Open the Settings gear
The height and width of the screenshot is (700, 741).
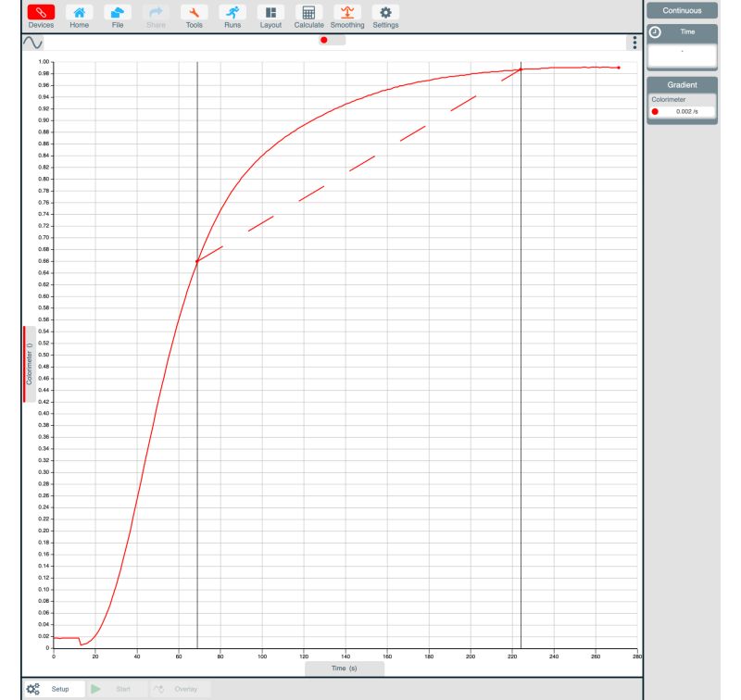[385, 16]
